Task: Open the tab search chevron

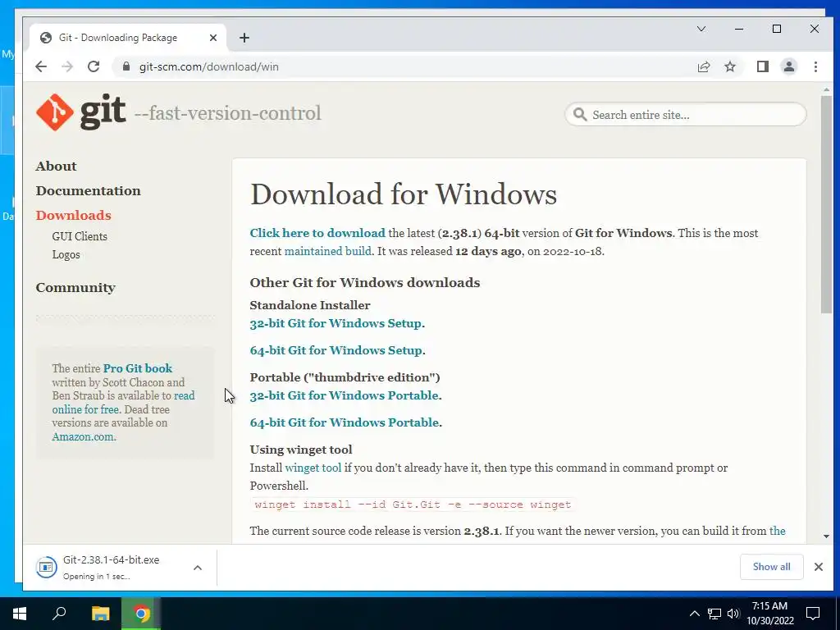Action: (x=701, y=29)
